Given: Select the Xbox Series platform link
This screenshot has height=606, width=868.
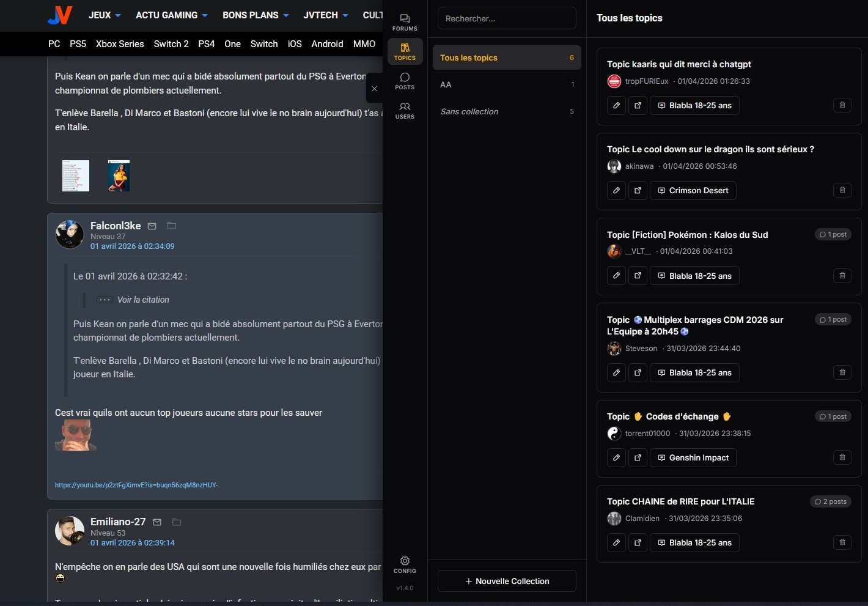Looking at the screenshot, I should coord(120,44).
